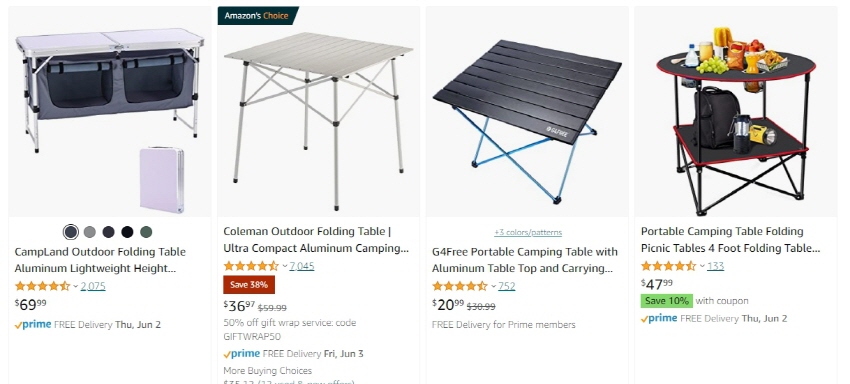850x384 pixels.
Task: Open the 2,075 reviews link
Action: tap(93, 286)
